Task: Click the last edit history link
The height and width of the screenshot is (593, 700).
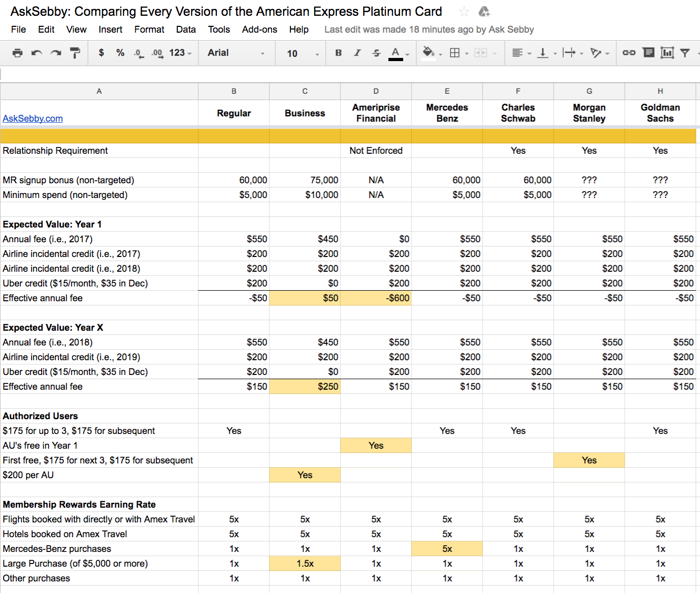Action: pyautogui.click(x=429, y=29)
